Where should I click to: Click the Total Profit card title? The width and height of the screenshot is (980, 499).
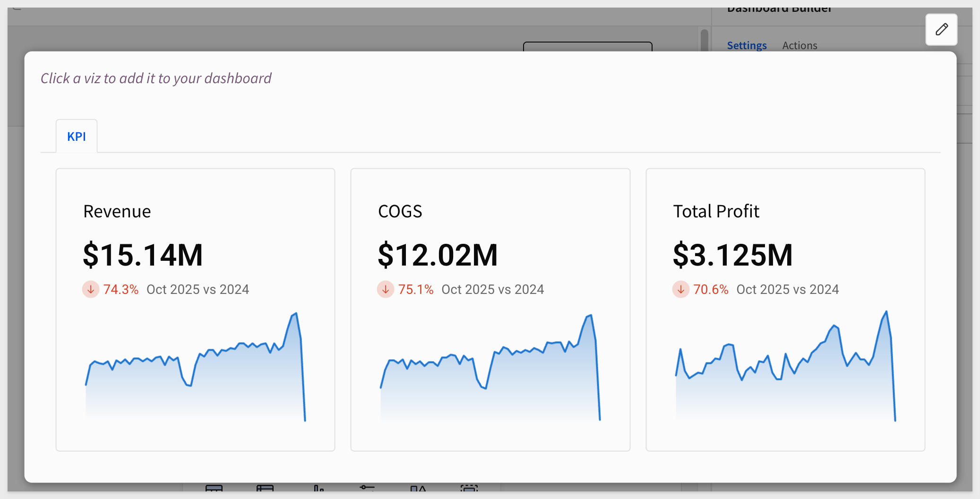pyautogui.click(x=716, y=211)
